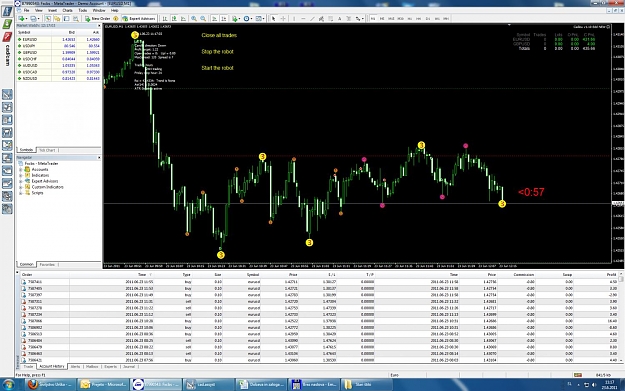The width and height of the screenshot is (625, 391).
Task: Open the Profiles toolbar icon
Action: pyautogui.click(x=35, y=18)
